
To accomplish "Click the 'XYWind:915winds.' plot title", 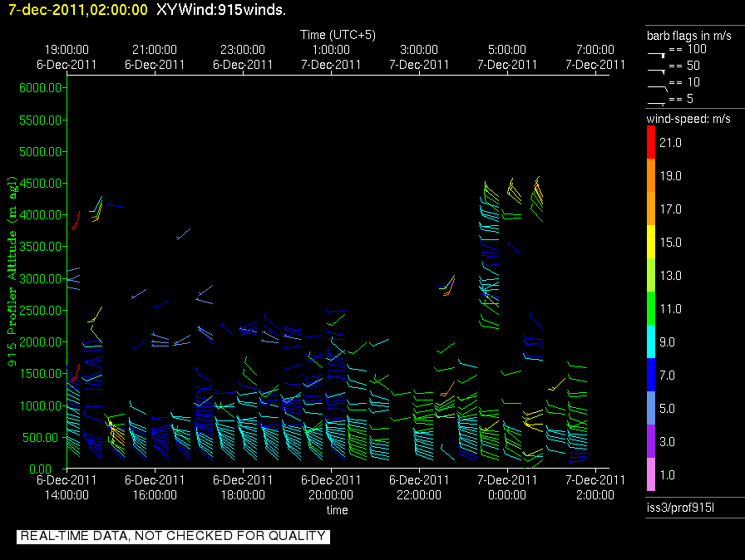I will tap(221, 9).
